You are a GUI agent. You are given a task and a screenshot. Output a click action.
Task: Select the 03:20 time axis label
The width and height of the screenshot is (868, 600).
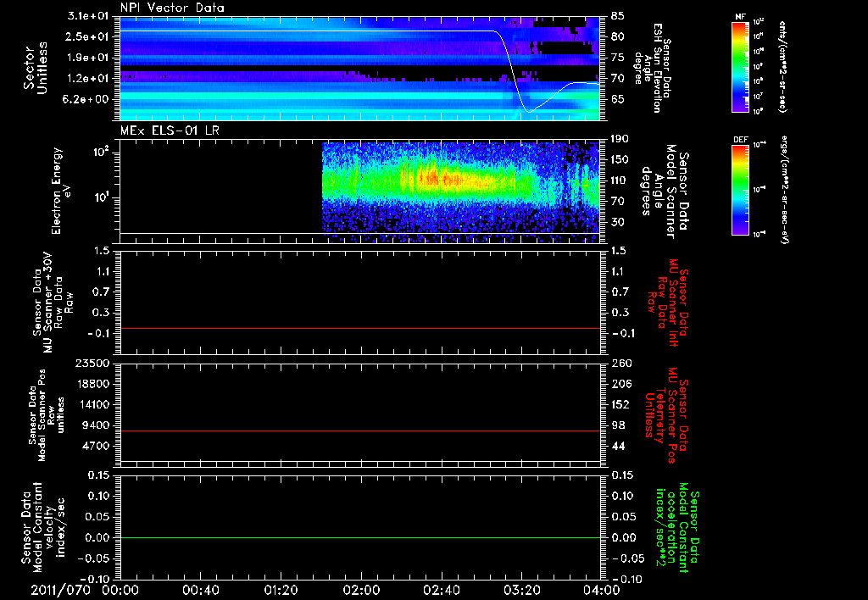coord(520,589)
